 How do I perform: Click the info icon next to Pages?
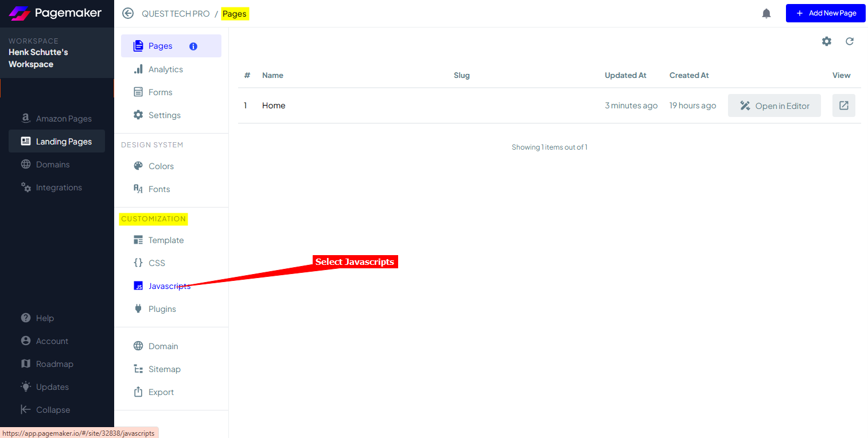193,46
